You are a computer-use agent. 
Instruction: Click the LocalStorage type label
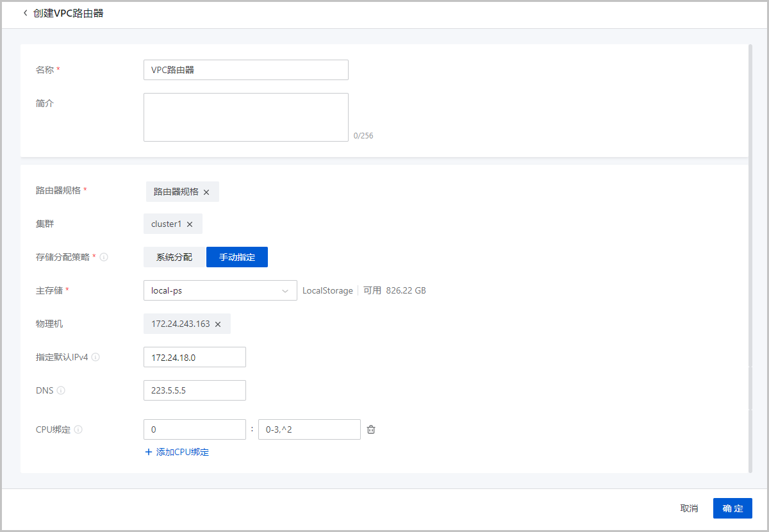[327, 290]
